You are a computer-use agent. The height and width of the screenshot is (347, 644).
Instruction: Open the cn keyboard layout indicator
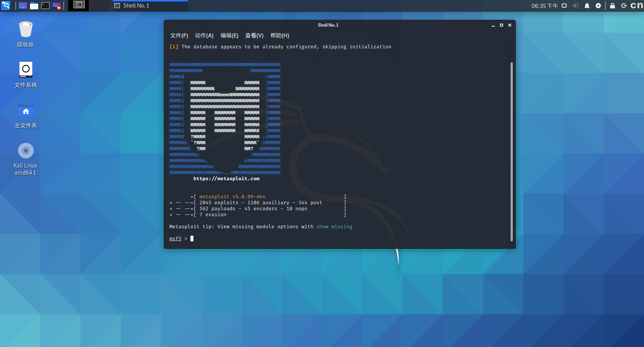point(637,6)
